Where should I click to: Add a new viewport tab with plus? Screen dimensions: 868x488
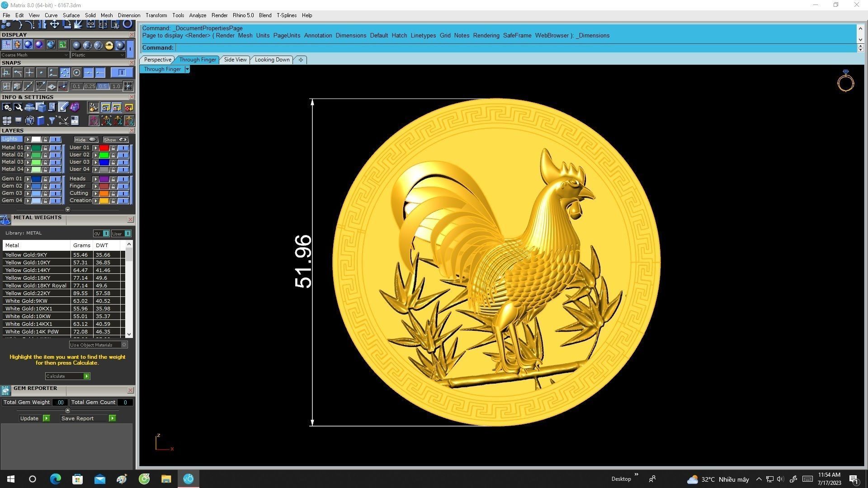point(301,60)
